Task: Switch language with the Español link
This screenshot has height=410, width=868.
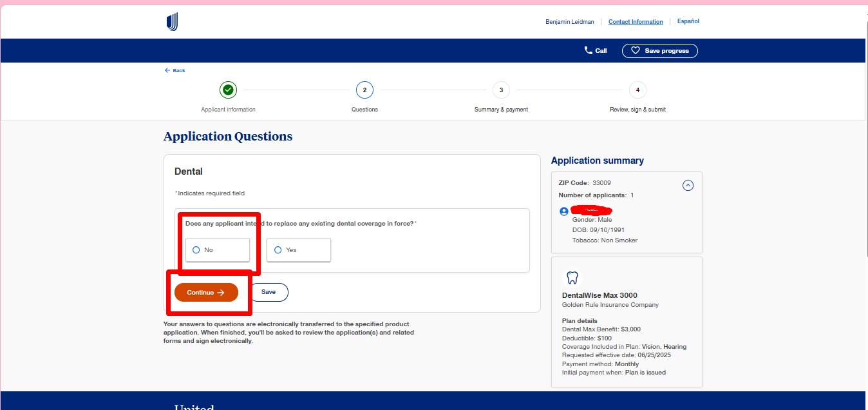Action: (x=688, y=21)
